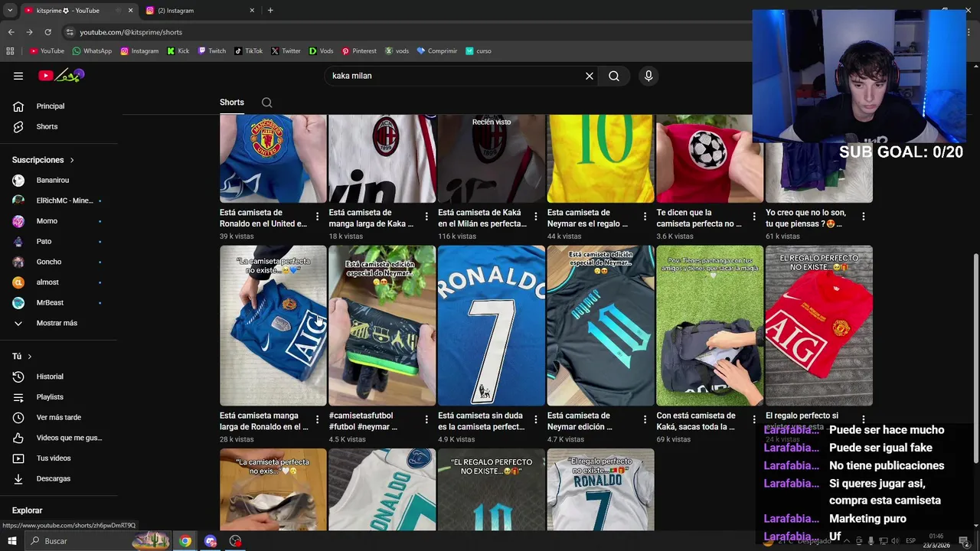Image resolution: width=980 pixels, height=551 pixels.
Task: Open the YouTube bookmark in the bookmarks bar
Action: pyautogui.click(x=47, y=51)
